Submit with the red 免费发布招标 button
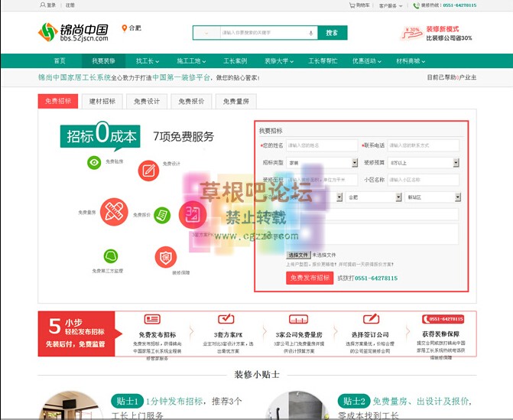The height and width of the screenshot is (420, 513). 310,278
